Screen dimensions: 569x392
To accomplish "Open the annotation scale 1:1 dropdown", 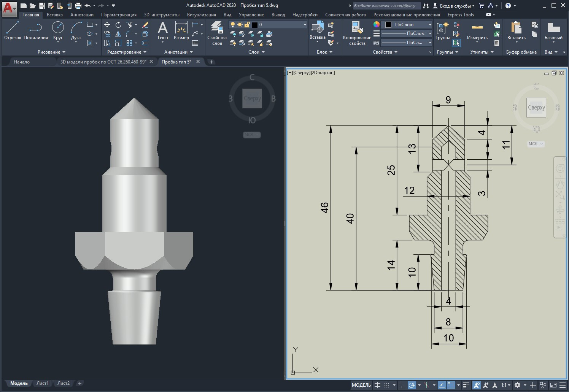I will click(x=505, y=385).
